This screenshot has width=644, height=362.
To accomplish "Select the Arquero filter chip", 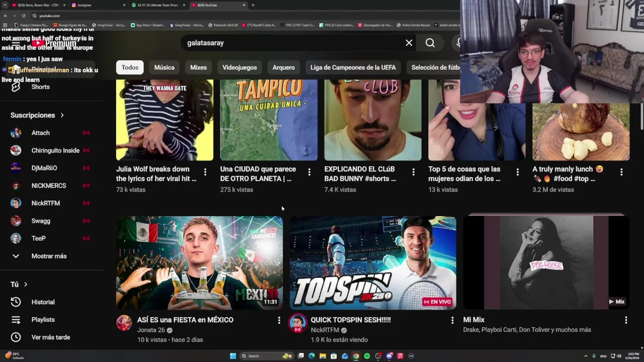I will click(284, 67).
